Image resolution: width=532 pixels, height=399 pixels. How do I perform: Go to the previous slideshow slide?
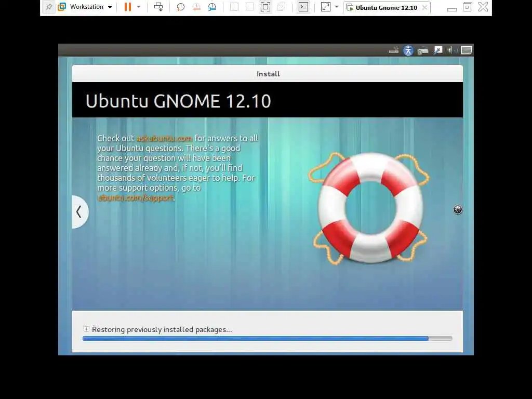80,212
